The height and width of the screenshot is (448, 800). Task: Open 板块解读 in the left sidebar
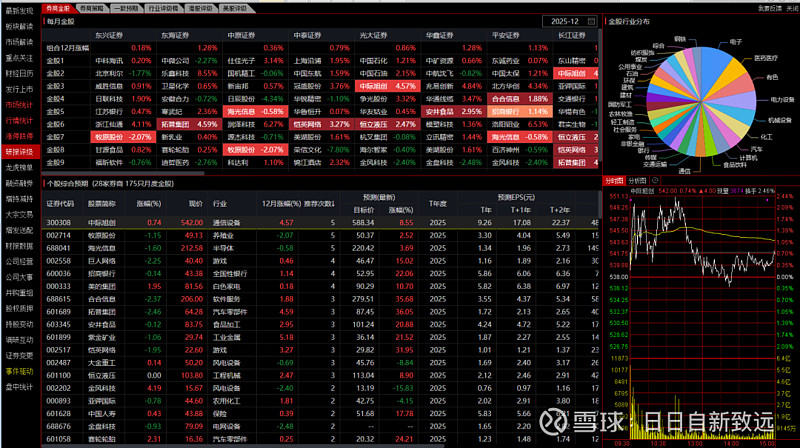(x=19, y=27)
